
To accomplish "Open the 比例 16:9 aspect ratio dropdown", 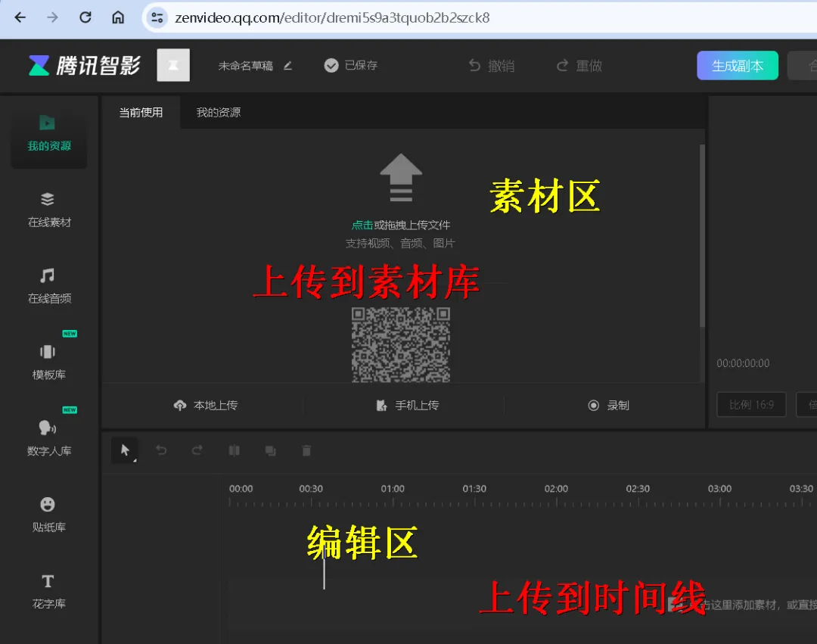I will pyautogui.click(x=751, y=405).
